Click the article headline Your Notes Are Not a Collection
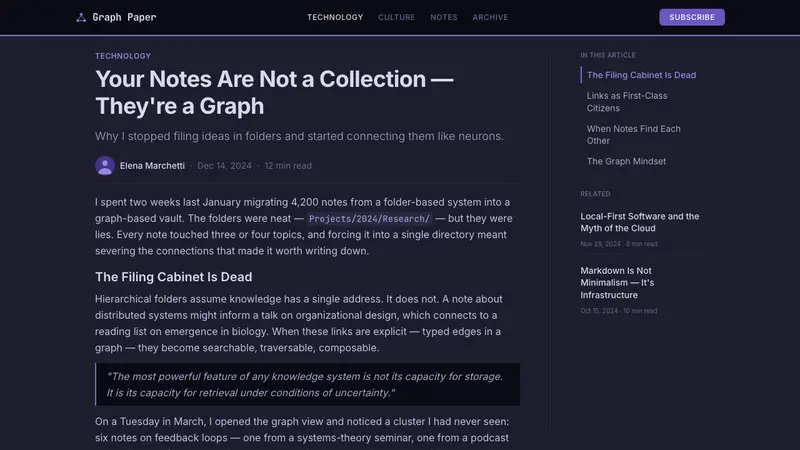This screenshot has width=800, height=450. [x=274, y=92]
